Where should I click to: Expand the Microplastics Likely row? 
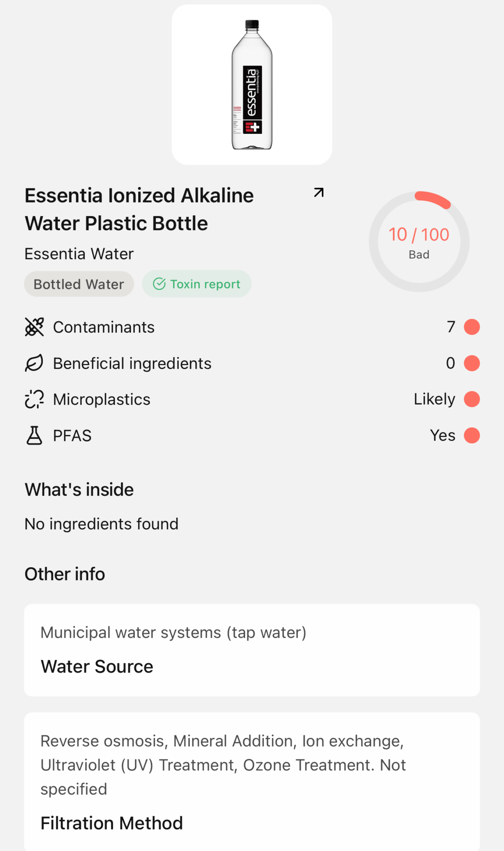click(252, 399)
